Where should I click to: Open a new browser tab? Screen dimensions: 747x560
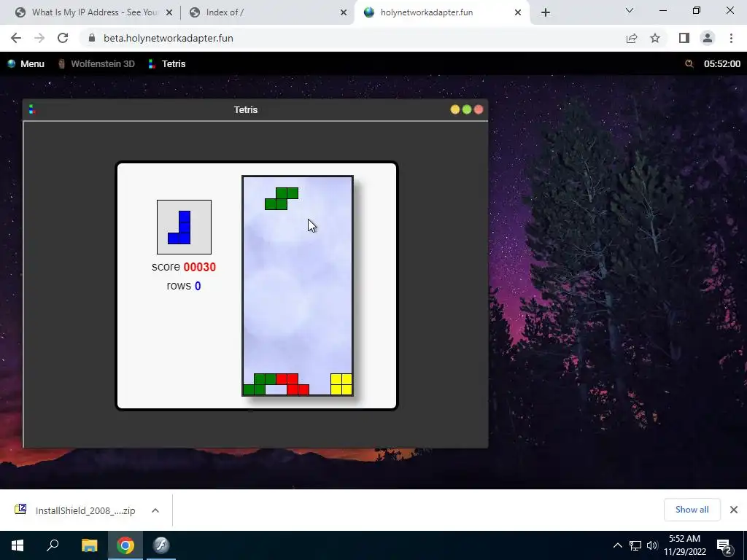[x=546, y=13]
